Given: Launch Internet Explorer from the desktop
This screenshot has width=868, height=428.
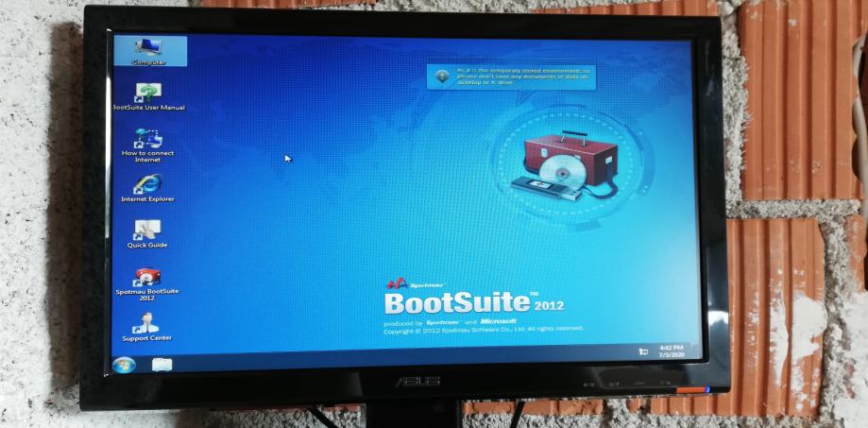Looking at the screenshot, I should [x=147, y=188].
